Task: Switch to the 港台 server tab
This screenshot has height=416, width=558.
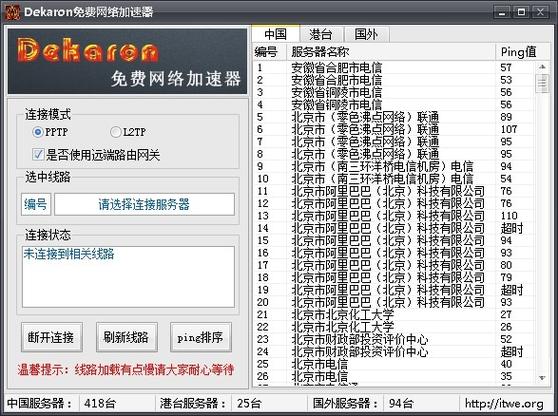Action: click(x=321, y=35)
